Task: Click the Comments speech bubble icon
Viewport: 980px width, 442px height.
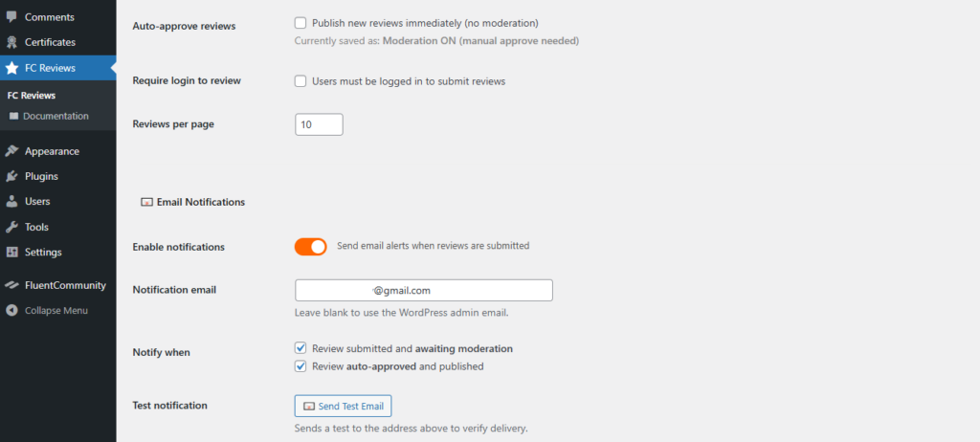Action: [x=11, y=17]
